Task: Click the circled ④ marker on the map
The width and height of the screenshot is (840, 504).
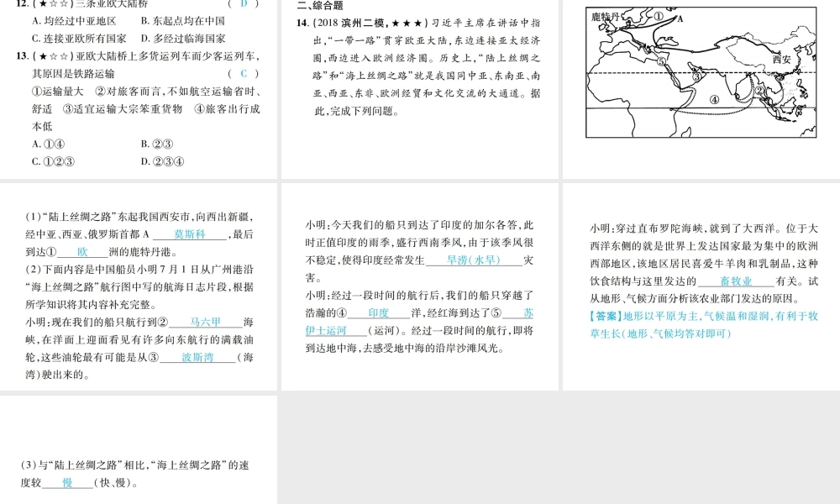Action: coord(714,100)
